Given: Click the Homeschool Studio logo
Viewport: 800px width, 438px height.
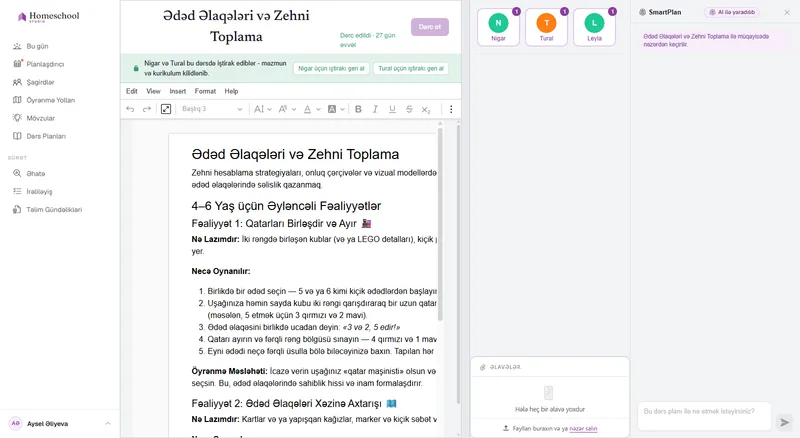Looking at the screenshot, I should (48, 17).
